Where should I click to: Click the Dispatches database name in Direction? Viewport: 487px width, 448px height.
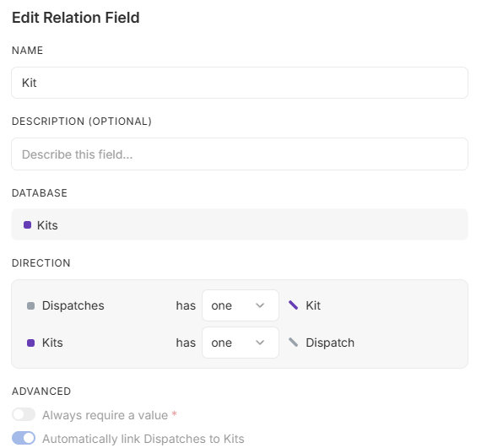(x=73, y=305)
